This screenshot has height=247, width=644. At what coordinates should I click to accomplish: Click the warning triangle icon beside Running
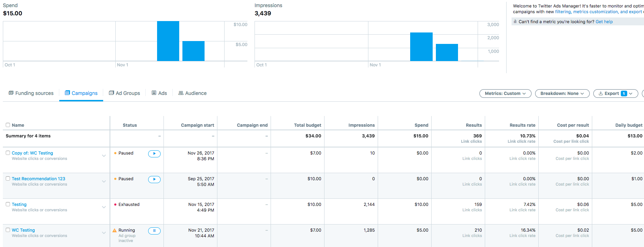115,231
